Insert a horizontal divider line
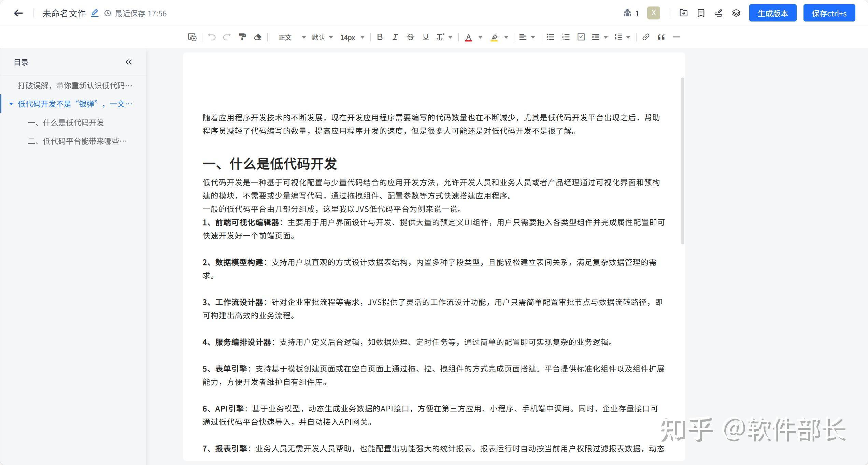This screenshot has width=868, height=465. pyautogui.click(x=676, y=37)
